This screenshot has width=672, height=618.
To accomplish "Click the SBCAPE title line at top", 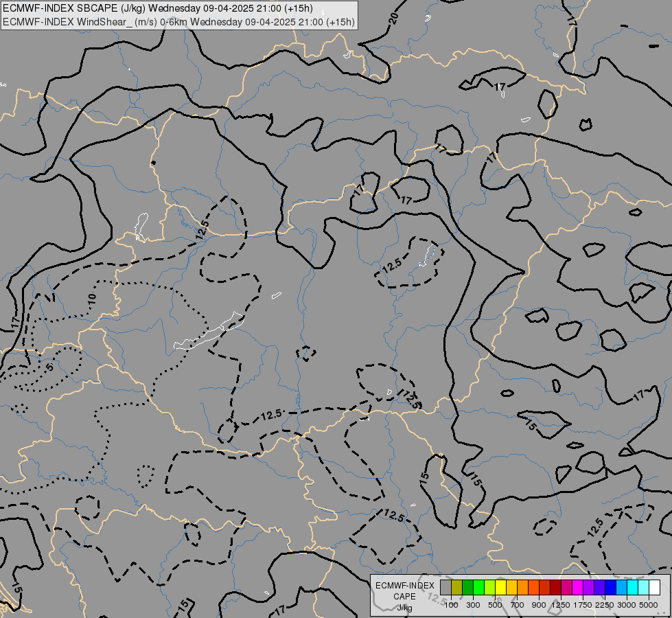I will (158, 8).
